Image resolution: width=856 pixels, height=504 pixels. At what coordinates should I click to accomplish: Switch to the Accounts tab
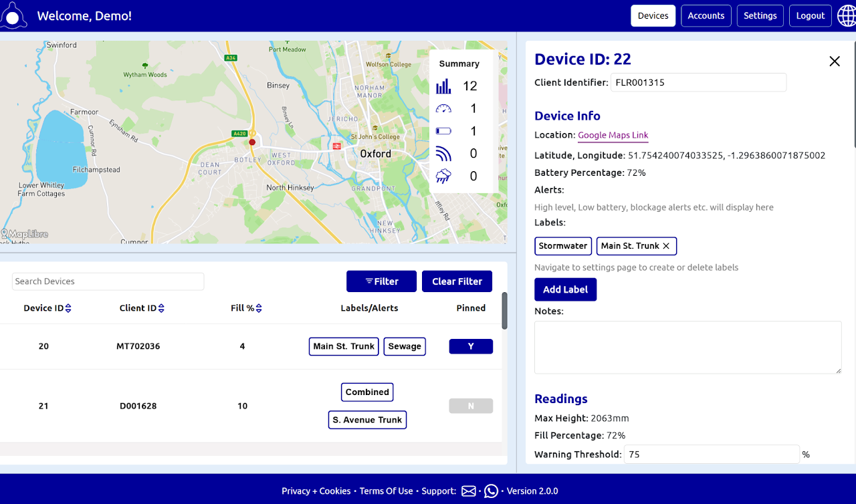coord(706,15)
